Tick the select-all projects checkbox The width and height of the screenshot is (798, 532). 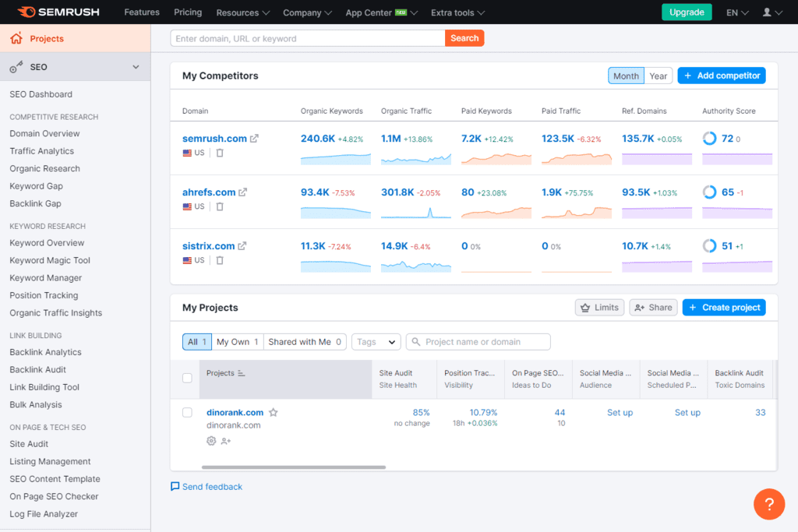coord(187,378)
